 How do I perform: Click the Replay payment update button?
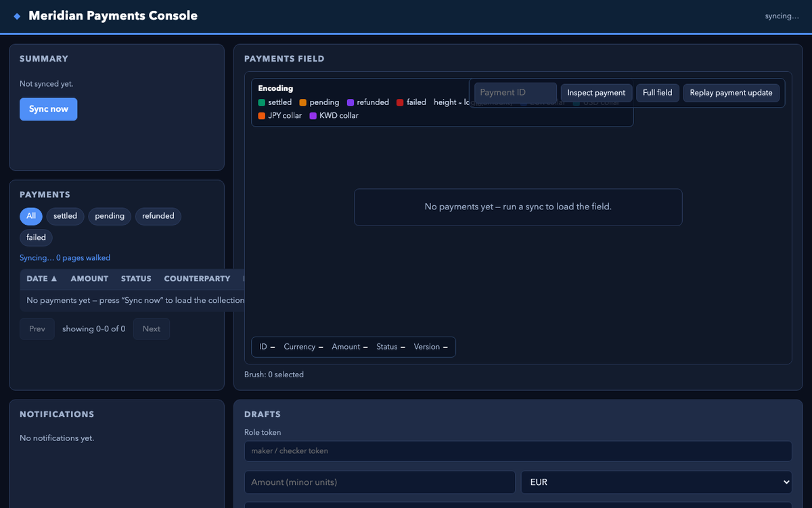731,93
